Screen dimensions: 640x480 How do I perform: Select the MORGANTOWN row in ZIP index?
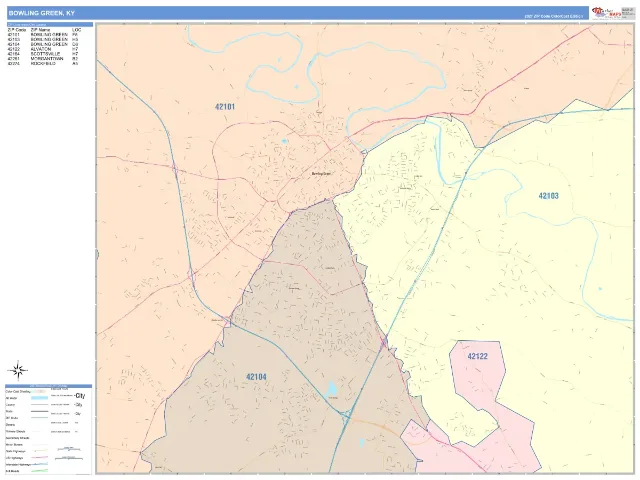click(43, 59)
